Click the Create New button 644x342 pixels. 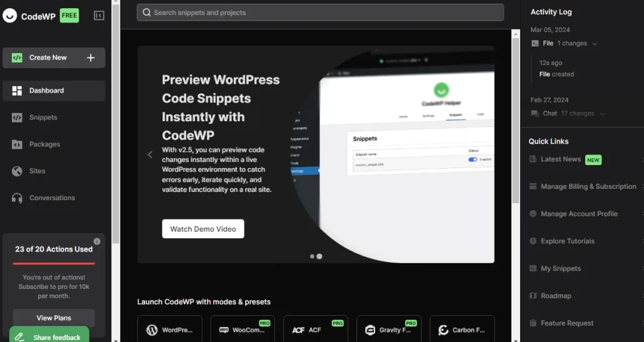[54, 58]
